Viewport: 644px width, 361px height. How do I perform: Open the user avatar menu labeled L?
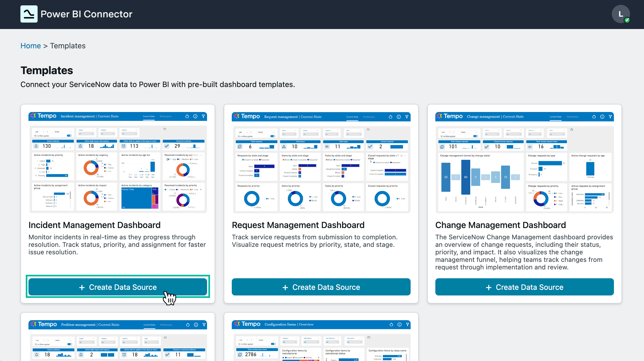point(621,14)
